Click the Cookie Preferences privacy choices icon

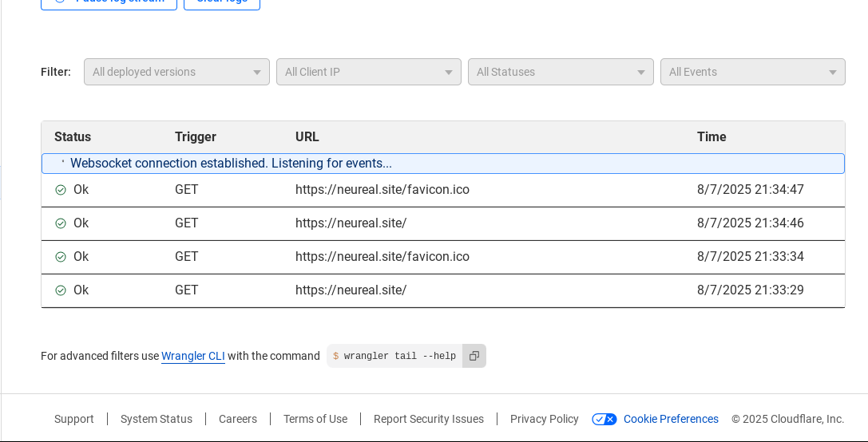point(604,419)
